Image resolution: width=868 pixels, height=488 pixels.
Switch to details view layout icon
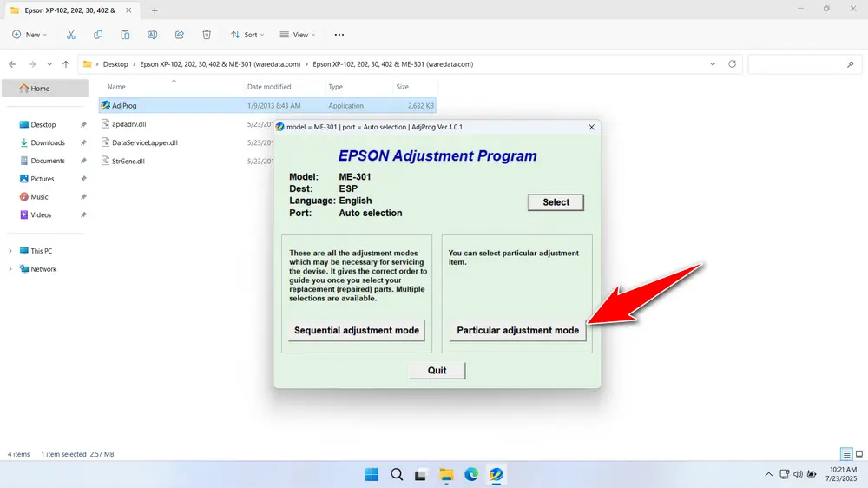coord(846,454)
